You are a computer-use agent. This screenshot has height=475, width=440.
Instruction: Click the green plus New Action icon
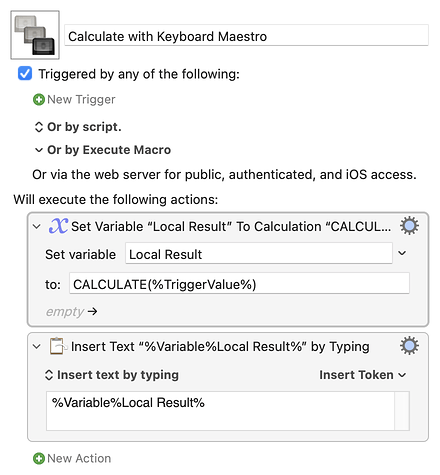[39, 458]
